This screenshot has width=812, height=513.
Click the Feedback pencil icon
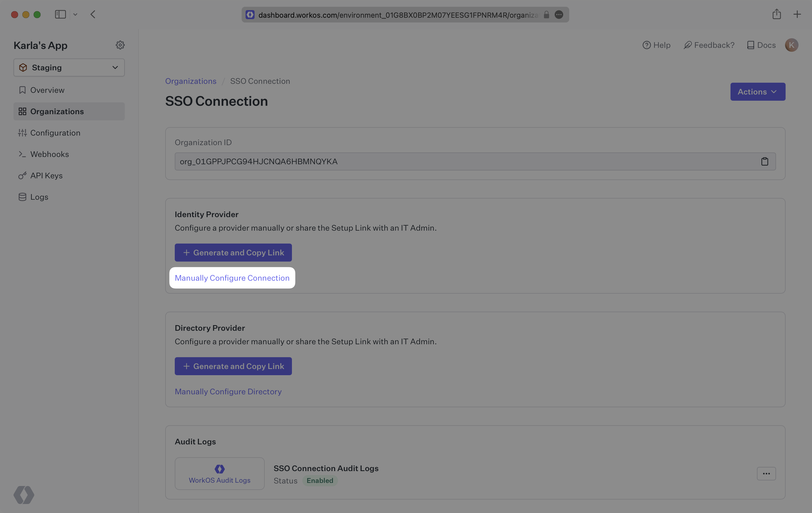point(688,45)
